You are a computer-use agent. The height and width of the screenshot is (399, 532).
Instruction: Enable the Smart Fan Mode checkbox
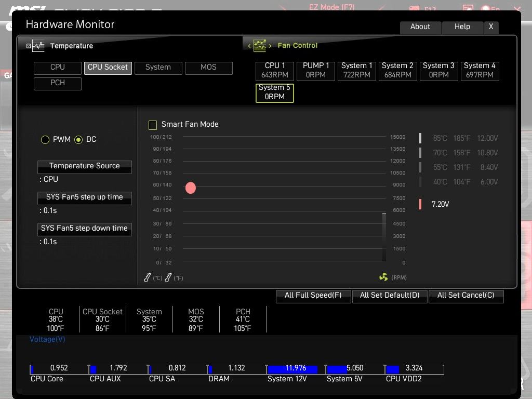[153, 125]
